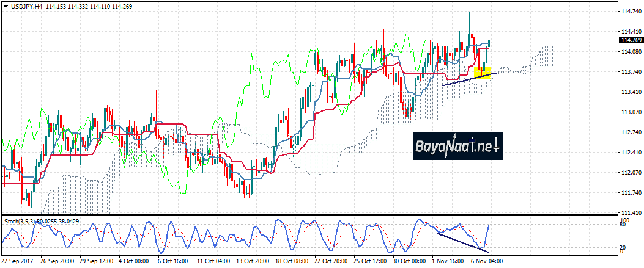This screenshot has height=268, width=644.
Task: Select the trendline on the stochastic panel
Action: click(463, 242)
